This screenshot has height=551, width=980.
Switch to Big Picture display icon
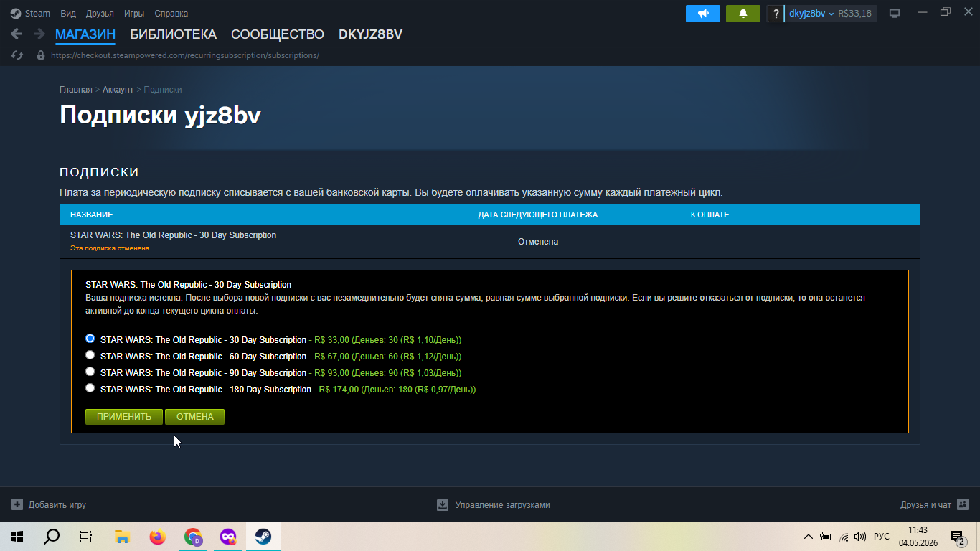pyautogui.click(x=895, y=14)
